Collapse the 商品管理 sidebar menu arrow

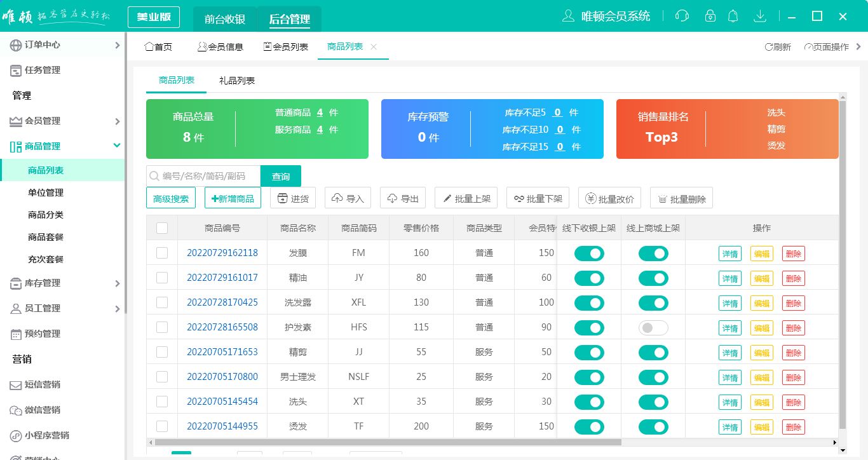click(x=117, y=146)
